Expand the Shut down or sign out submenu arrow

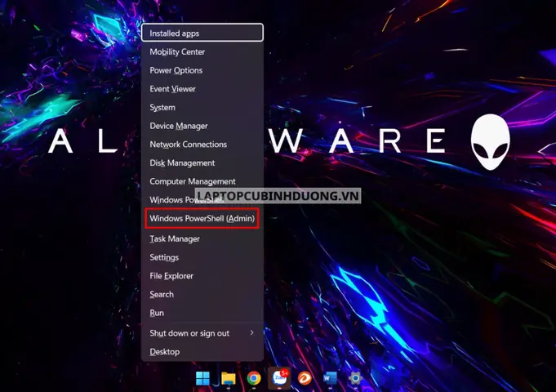tap(251, 332)
